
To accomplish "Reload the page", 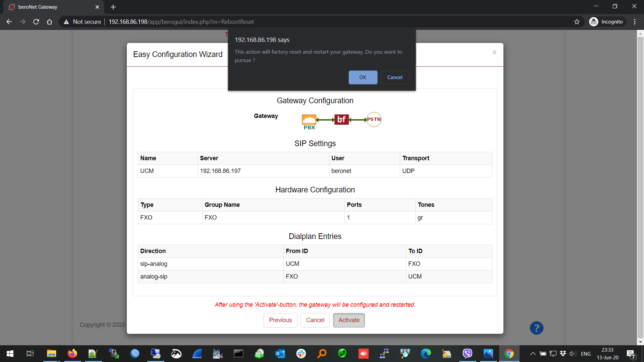I will (x=36, y=22).
